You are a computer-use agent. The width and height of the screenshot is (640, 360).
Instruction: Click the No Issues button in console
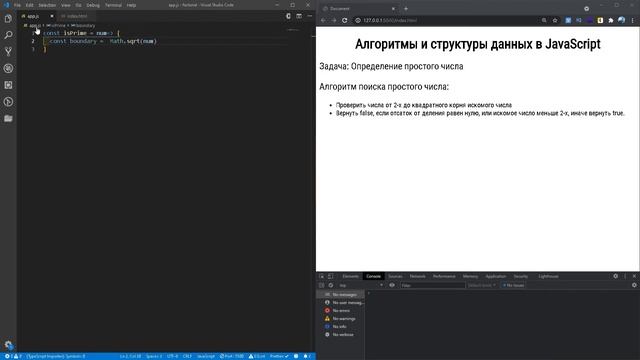tap(513, 285)
